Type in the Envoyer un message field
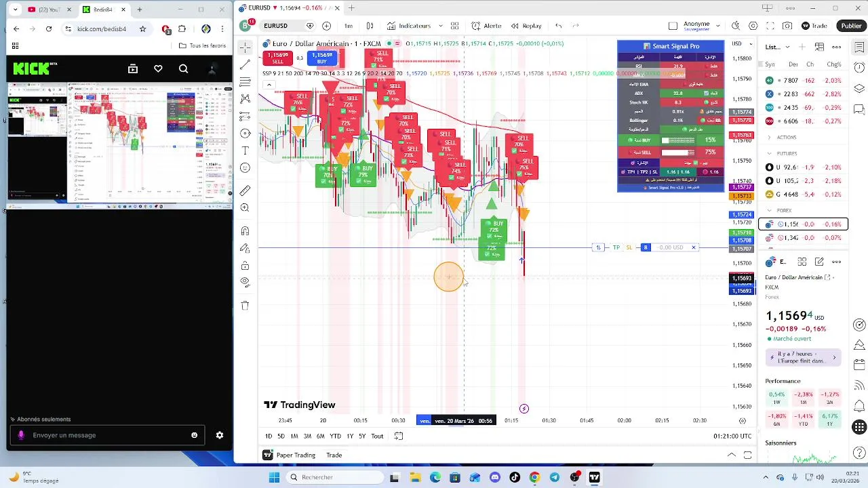The width and height of the screenshot is (868, 488). (x=108, y=435)
